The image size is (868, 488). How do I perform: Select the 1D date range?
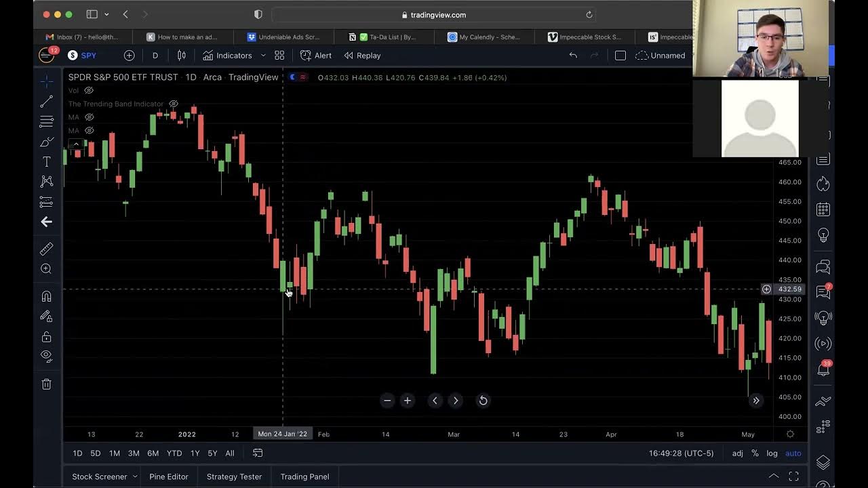[77, 453]
